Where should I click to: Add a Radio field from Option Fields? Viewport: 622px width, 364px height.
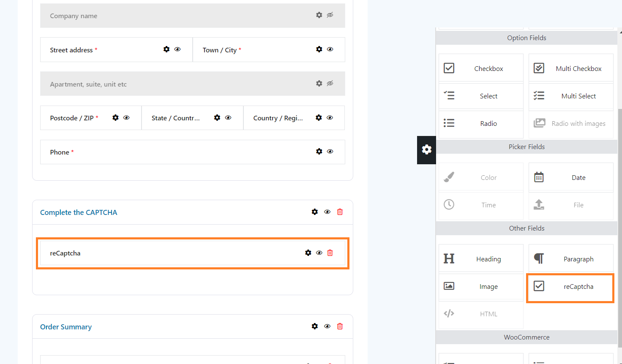click(481, 124)
